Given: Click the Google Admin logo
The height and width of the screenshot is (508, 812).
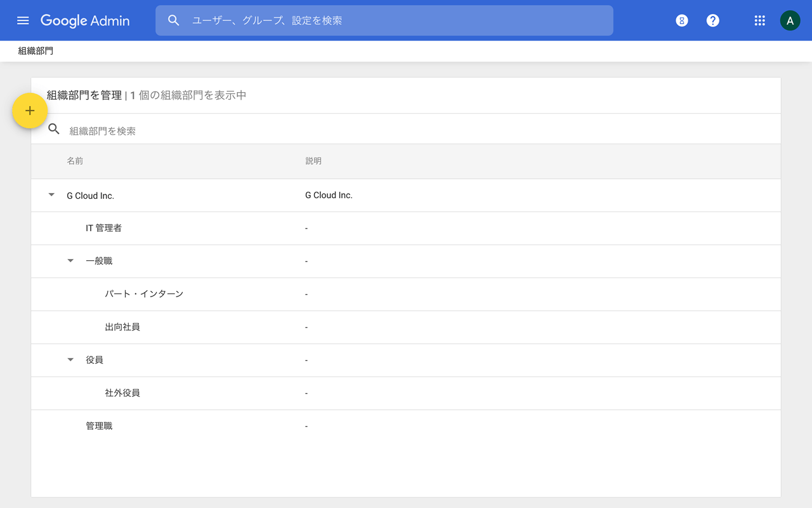Looking at the screenshot, I should [x=85, y=20].
